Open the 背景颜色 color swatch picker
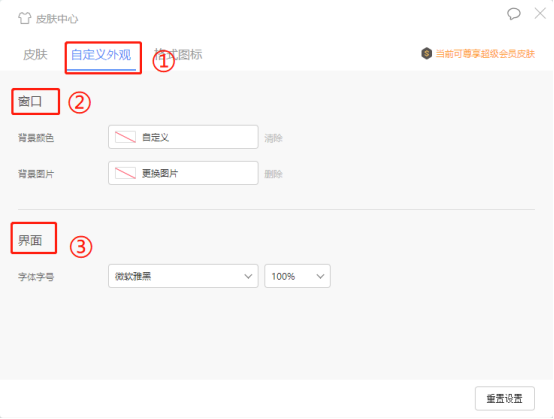The height and width of the screenshot is (419, 554). [125, 137]
